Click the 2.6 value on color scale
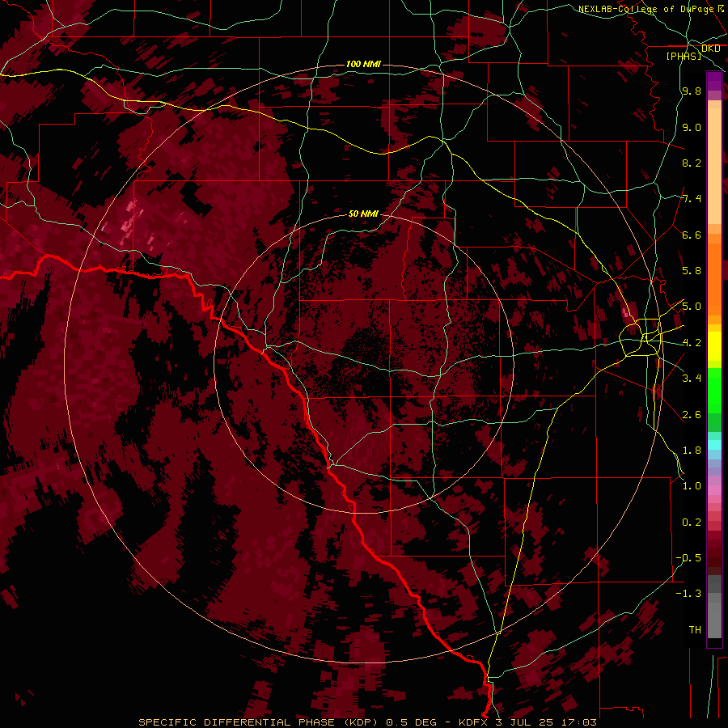This screenshot has height=728, width=728. tap(692, 414)
